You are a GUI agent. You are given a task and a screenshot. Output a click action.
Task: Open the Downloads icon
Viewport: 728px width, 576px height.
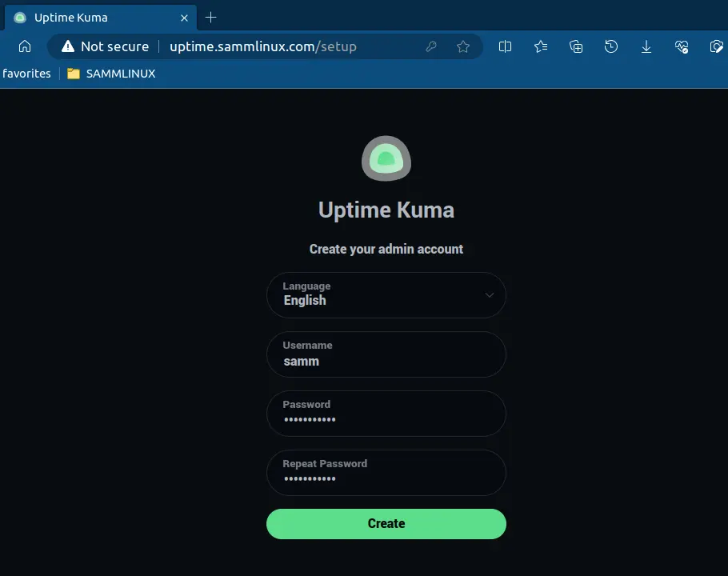click(646, 46)
